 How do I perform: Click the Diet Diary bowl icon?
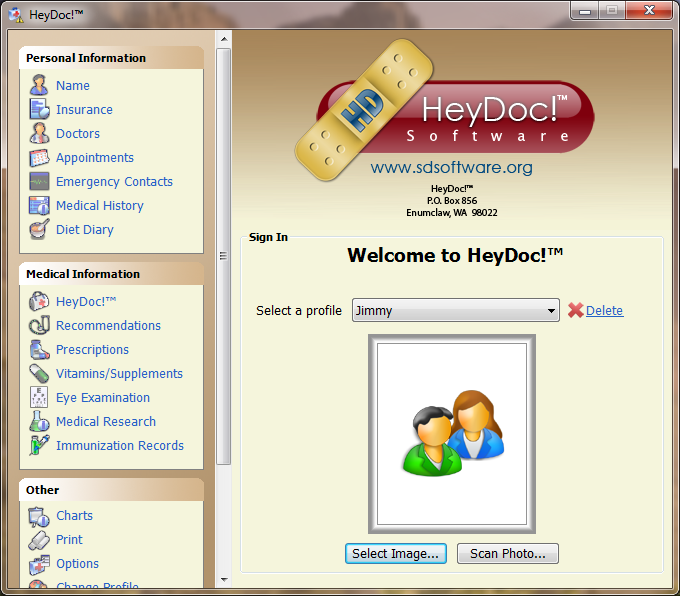click(39, 229)
